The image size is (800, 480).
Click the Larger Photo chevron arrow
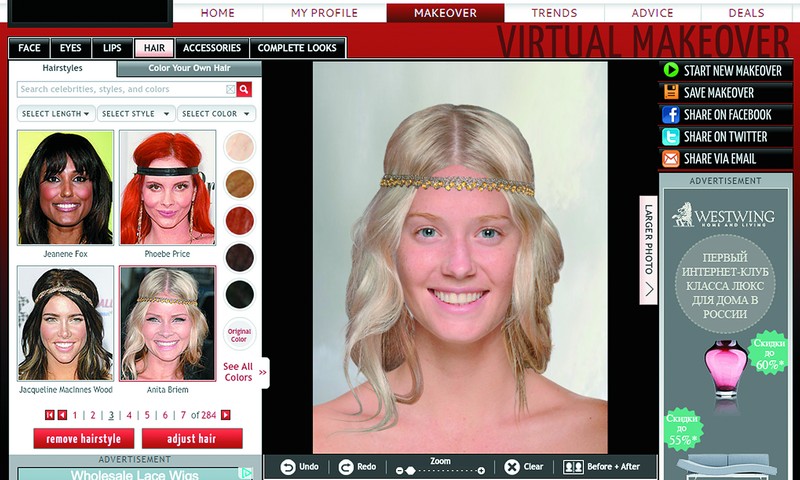[x=649, y=290]
